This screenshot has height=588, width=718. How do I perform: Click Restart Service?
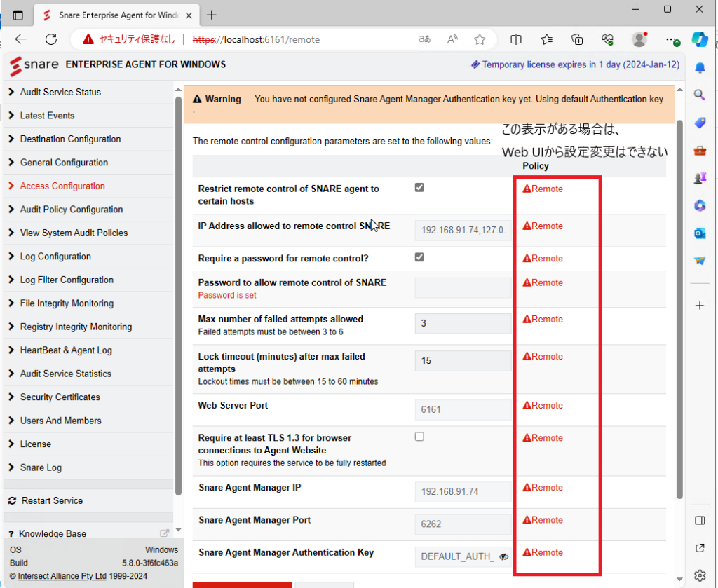pos(89,500)
